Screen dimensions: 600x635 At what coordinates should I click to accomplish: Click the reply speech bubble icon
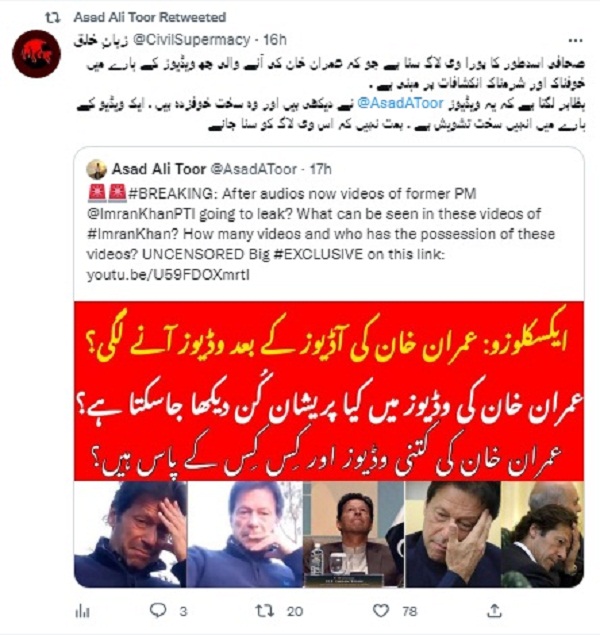pyautogui.click(x=158, y=610)
